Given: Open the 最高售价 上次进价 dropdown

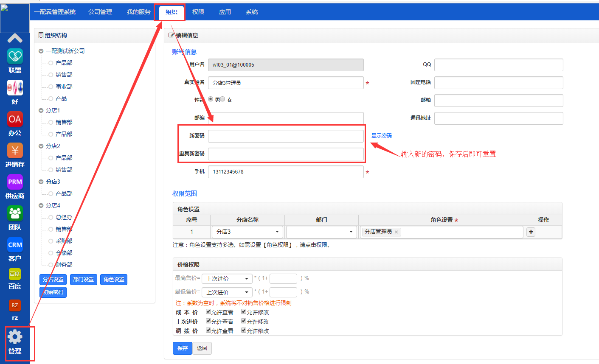Looking at the screenshot, I should point(227,279).
